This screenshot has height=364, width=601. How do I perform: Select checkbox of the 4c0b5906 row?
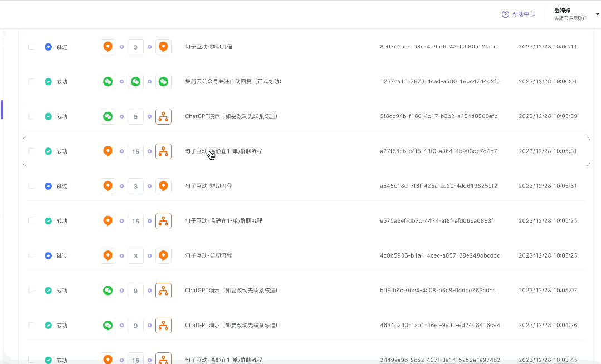coord(31,255)
